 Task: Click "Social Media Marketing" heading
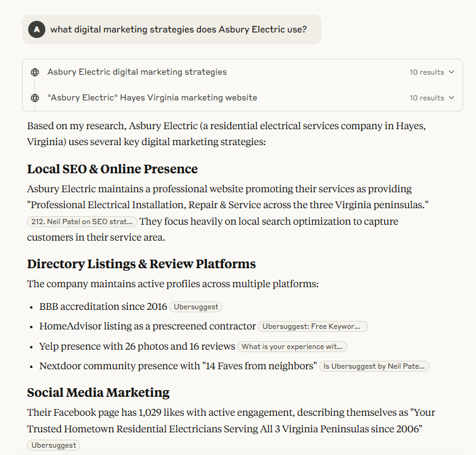click(x=99, y=393)
